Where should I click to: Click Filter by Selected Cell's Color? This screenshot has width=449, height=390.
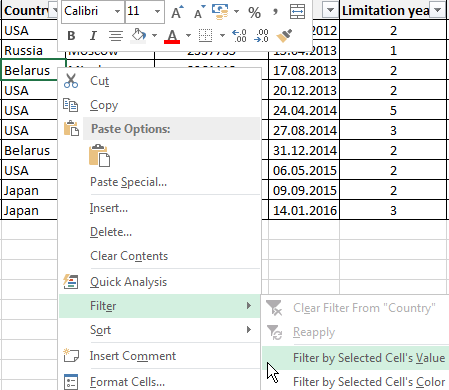(x=355, y=381)
